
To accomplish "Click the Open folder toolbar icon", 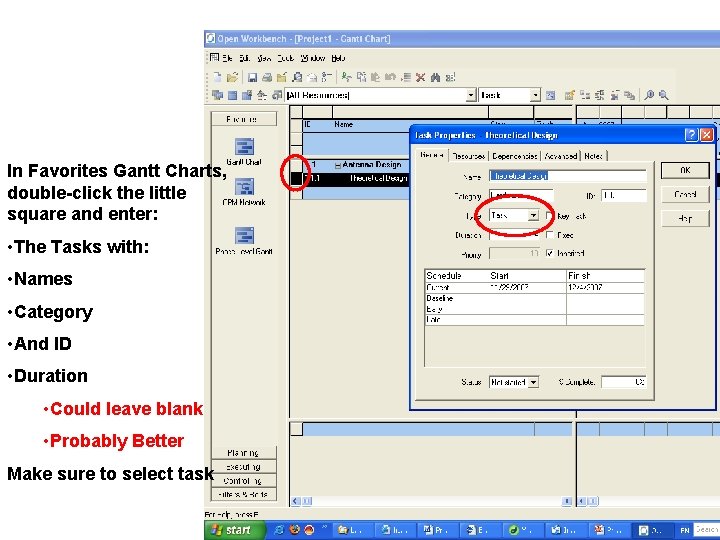I will (x=232, y=77).
